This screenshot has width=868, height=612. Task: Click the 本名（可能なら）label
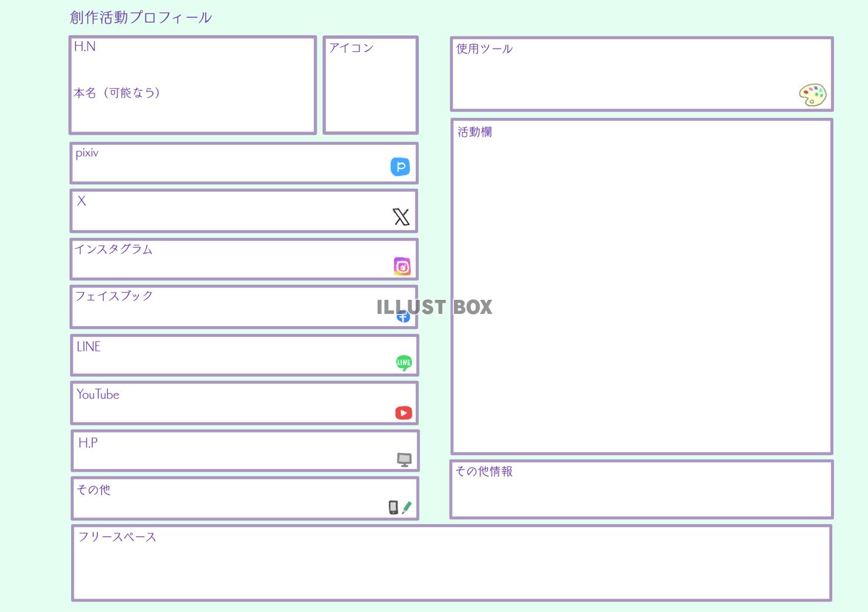coord(117,93)
